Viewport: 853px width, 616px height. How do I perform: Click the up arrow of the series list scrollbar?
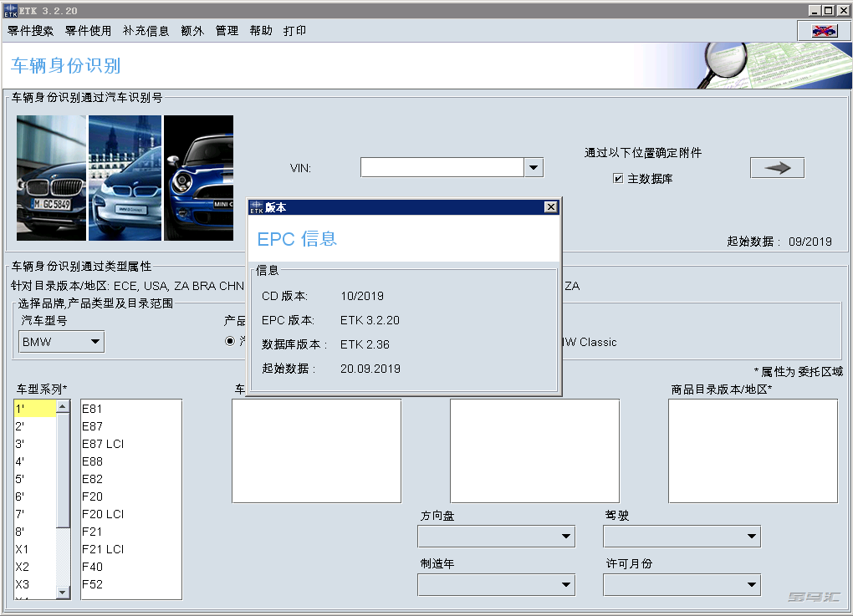(63, 406)
